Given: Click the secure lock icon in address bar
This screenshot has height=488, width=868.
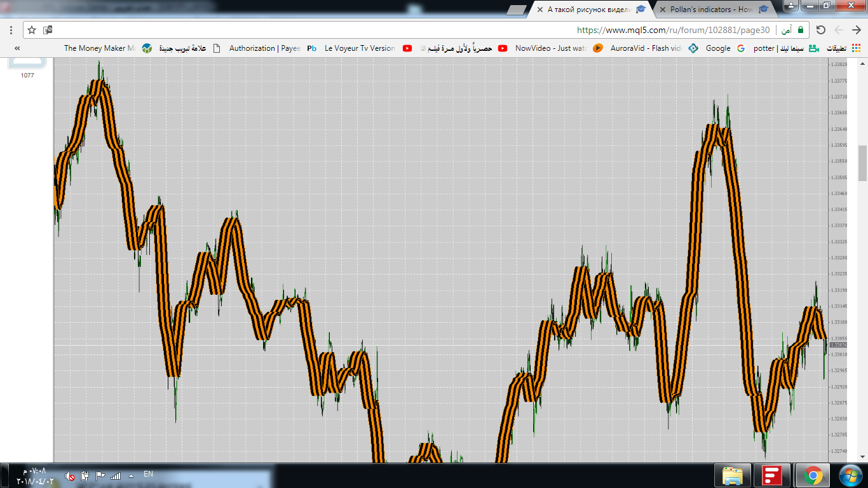Looking at the screenshot, I should coord(801,30).
